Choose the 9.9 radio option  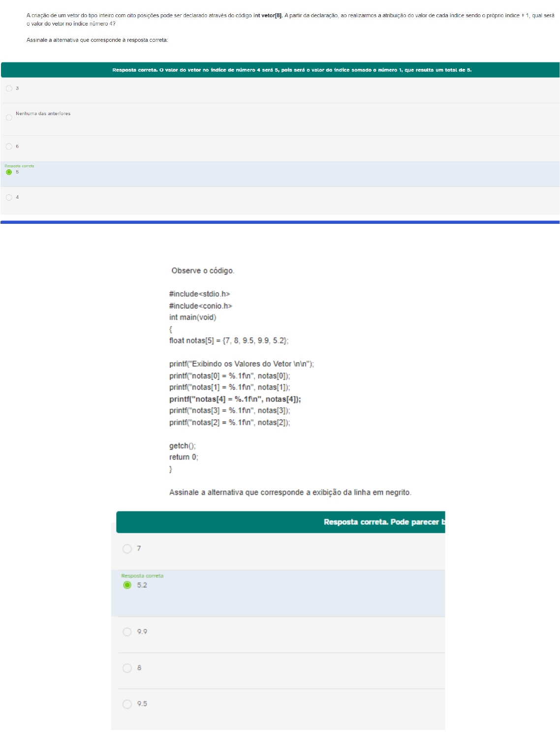pos(127,632)
